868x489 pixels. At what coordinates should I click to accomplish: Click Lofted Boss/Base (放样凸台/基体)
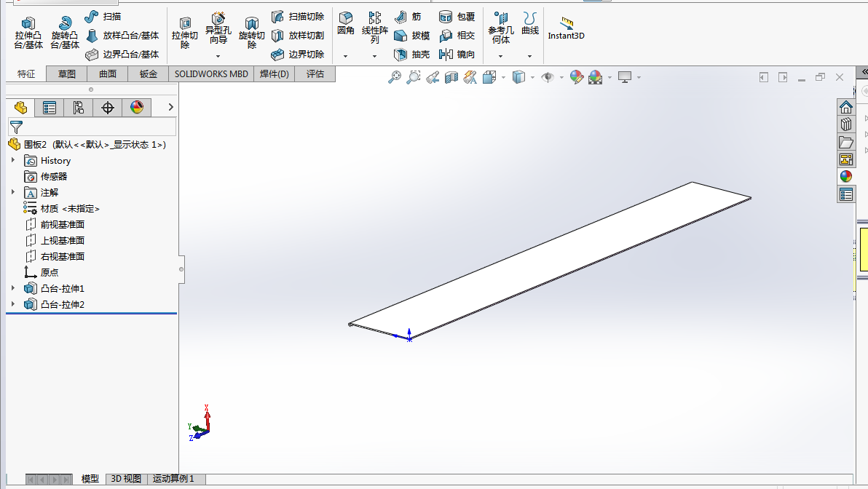click(x=122, y=36)
